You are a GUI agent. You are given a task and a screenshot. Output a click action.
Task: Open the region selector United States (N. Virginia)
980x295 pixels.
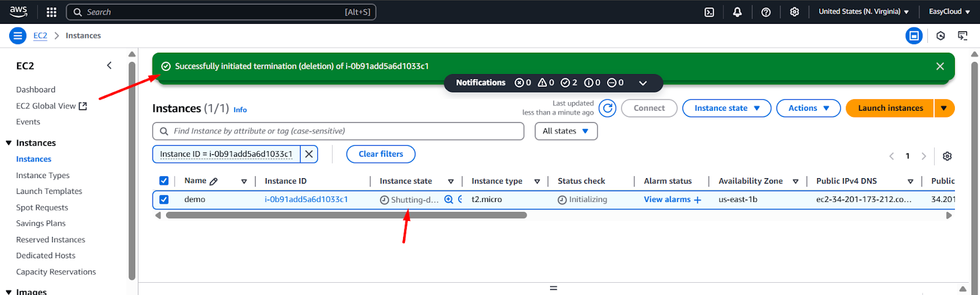tap(864, 12)
